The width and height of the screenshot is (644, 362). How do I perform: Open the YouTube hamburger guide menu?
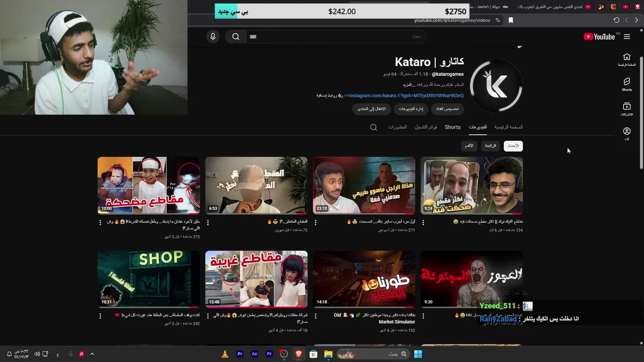(x=627, y=37)
